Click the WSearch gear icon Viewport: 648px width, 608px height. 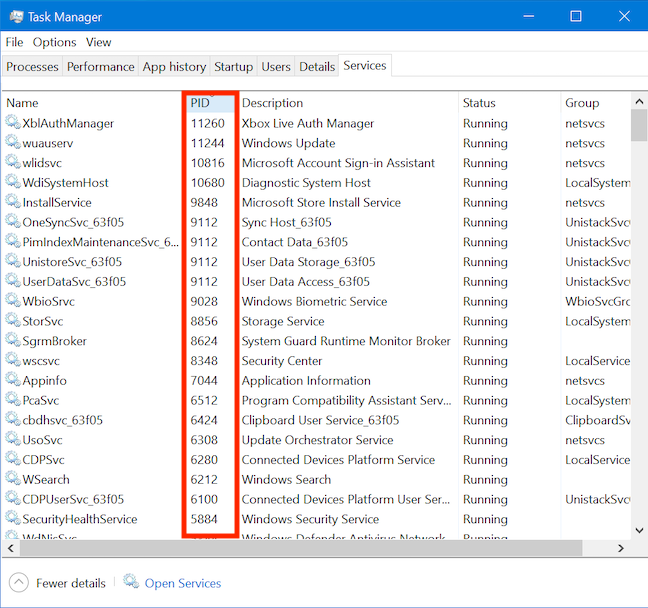click(13, 479)
